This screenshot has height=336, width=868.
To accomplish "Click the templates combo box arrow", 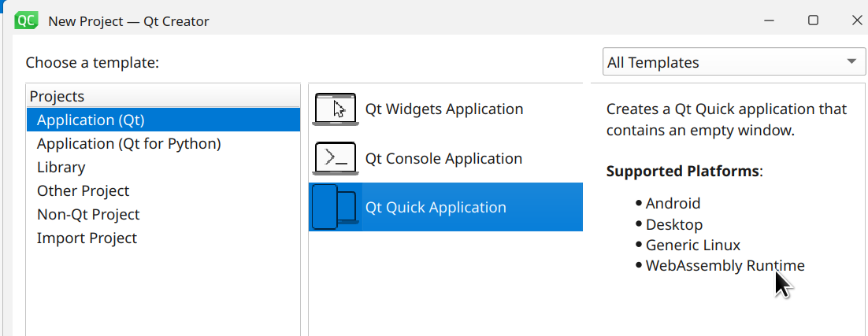I will (851, 62).
